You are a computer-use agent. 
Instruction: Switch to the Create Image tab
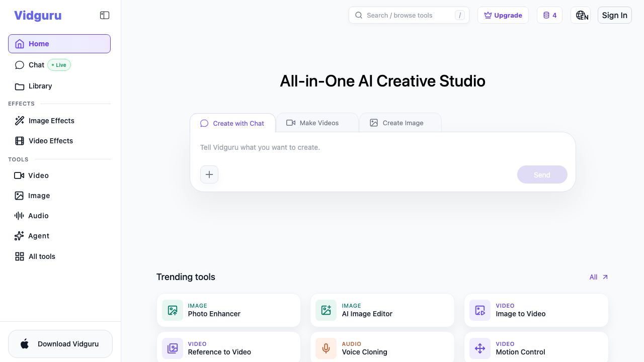tap(400, 123)
